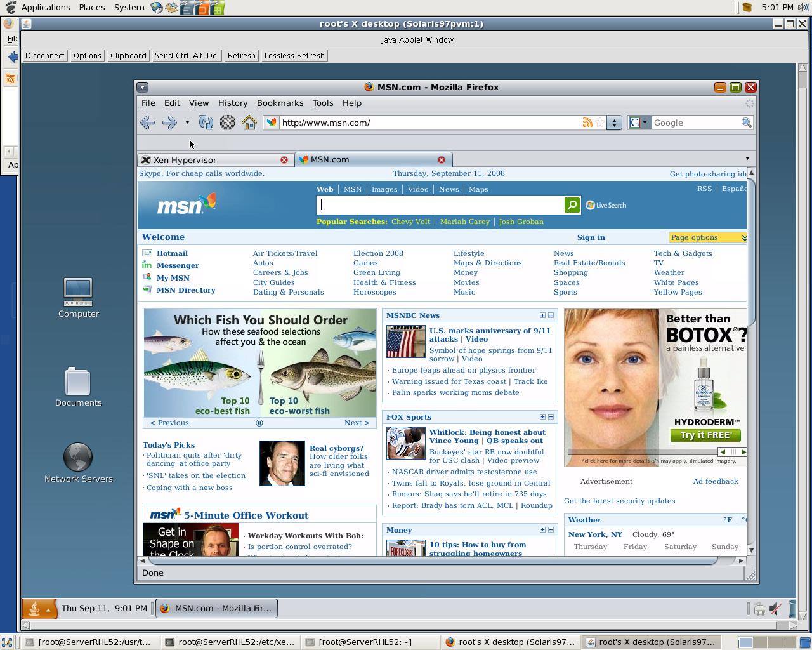Open the address bar URL dropdown
Viewport: 812px width, 650px height.
click(x=614, y=123)
